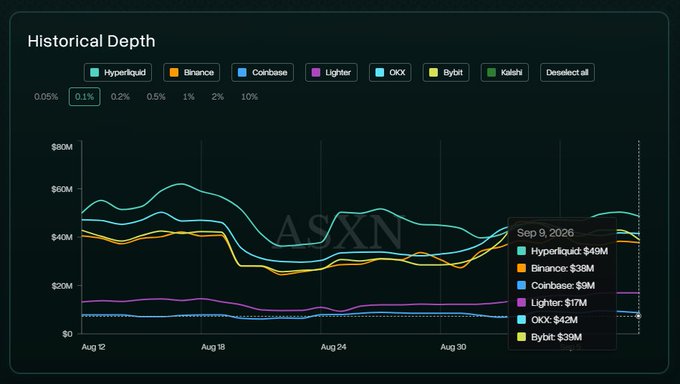Viewport: 680px width, 384px height.
Task: Select the 0.5% depth tab
Action: (x=156, y=97)
